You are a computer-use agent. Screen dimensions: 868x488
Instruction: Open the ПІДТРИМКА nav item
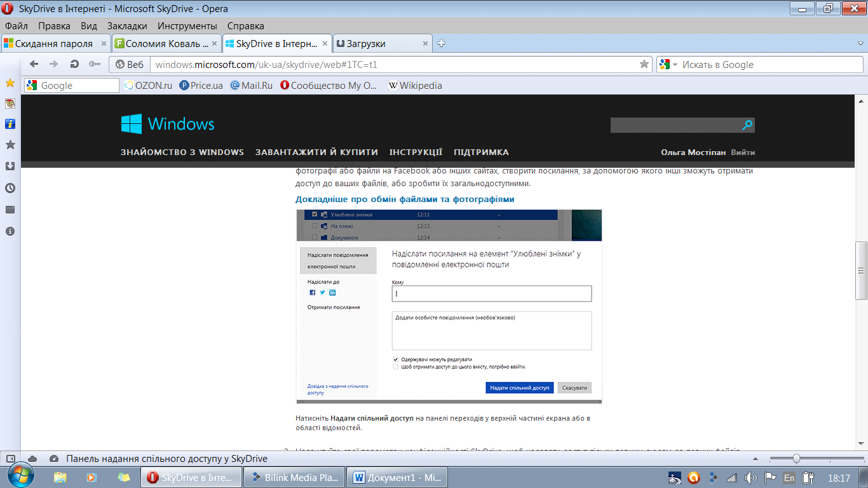pos(481,152)
